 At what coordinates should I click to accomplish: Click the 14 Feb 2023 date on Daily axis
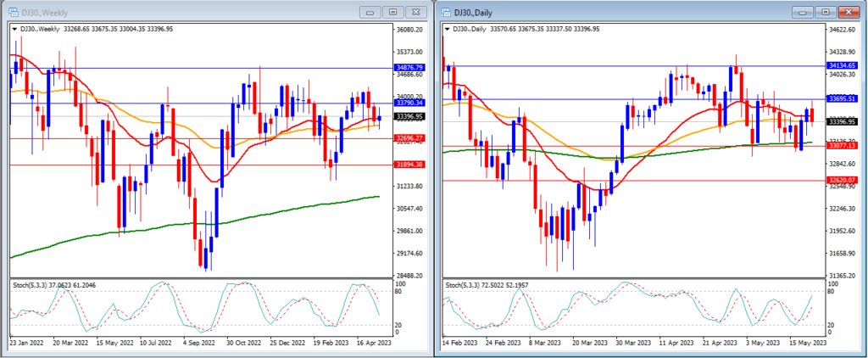click(459, 343)
